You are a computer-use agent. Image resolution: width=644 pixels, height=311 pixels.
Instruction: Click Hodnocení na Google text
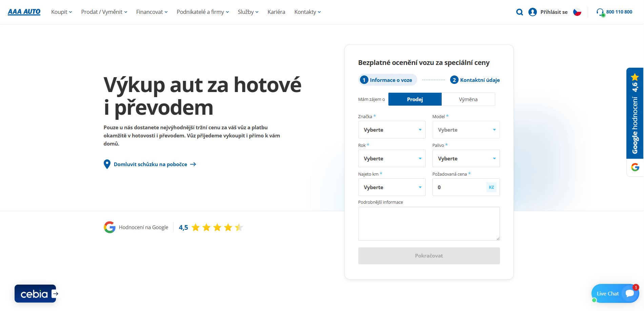pyautogui.click(x=143, y=227)
